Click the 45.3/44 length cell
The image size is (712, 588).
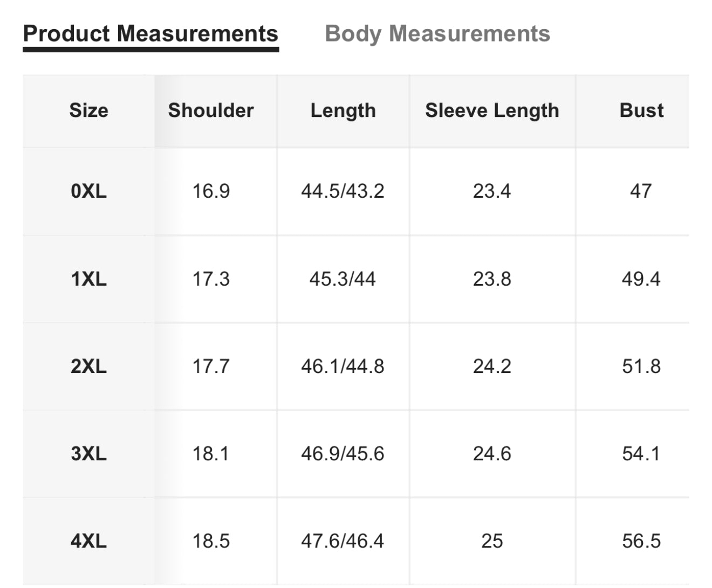(x=343, y=279)
